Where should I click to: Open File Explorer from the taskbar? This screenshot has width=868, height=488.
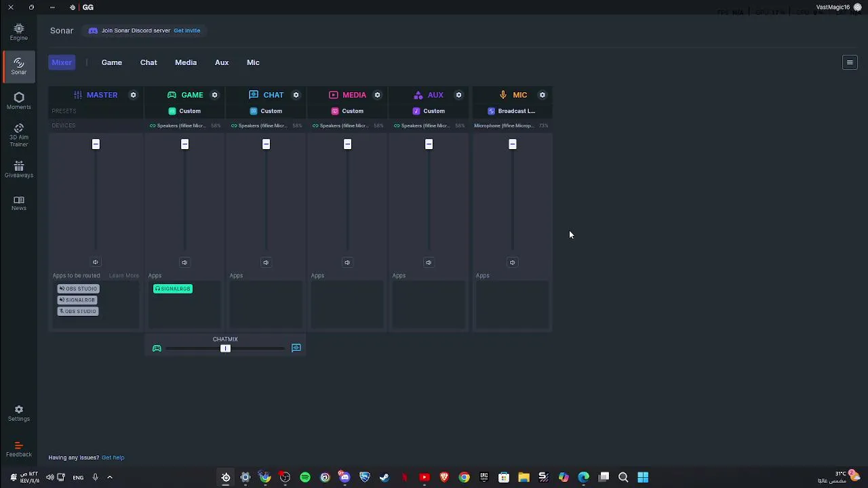click(524, 477)
